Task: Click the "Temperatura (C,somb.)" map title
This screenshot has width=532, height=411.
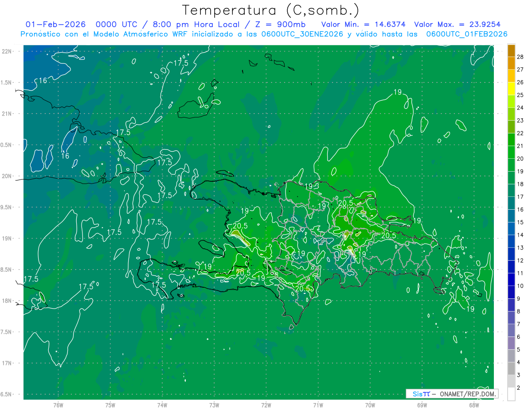Action: [270, 10]
